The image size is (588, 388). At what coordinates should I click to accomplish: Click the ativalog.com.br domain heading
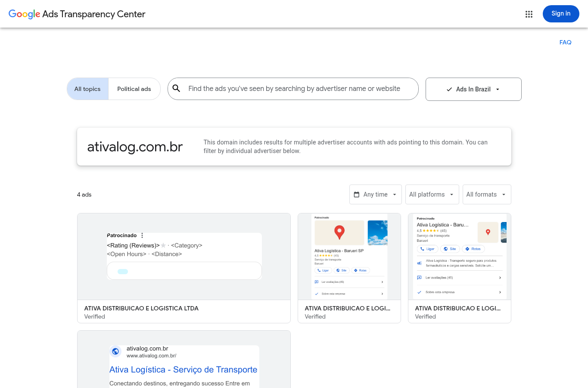(135, 147)
